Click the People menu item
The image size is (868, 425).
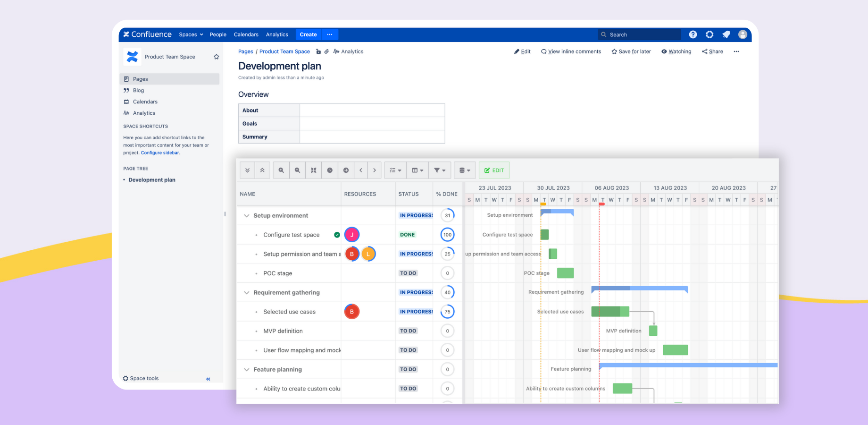click(x=217, y=34)
